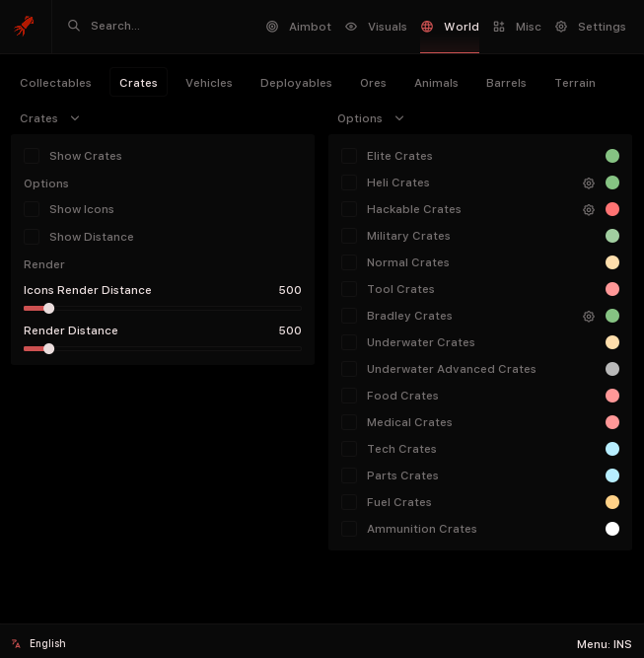Switch to the Vehicles tab
644x658 pixels.
click(209, 83)
